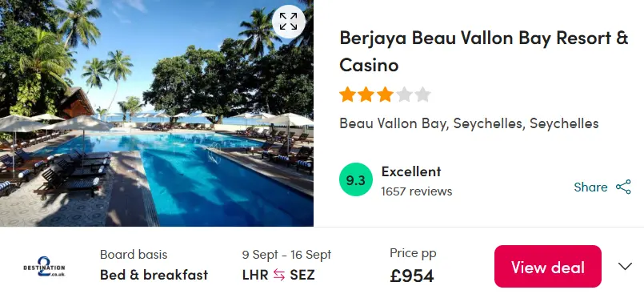This screenshot has width=644, height=294.
Task: Click the fourth grey rating star
Action: click(x=404, y=95)
